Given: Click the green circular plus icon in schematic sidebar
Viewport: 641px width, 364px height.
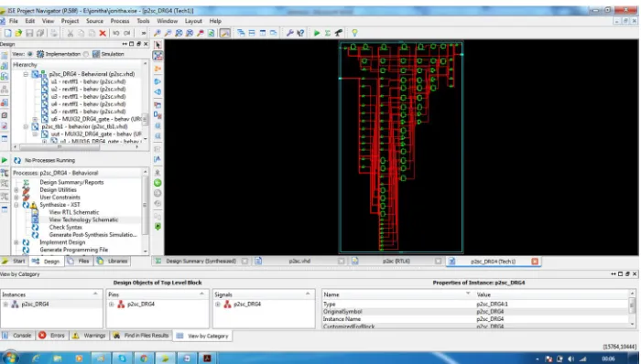Looking at the screenshot, I should click(158, 183).
